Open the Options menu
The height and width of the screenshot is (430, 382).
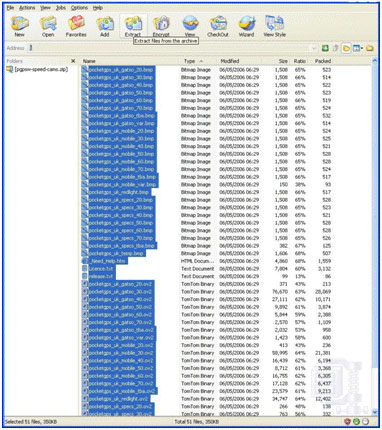point(79,8)
